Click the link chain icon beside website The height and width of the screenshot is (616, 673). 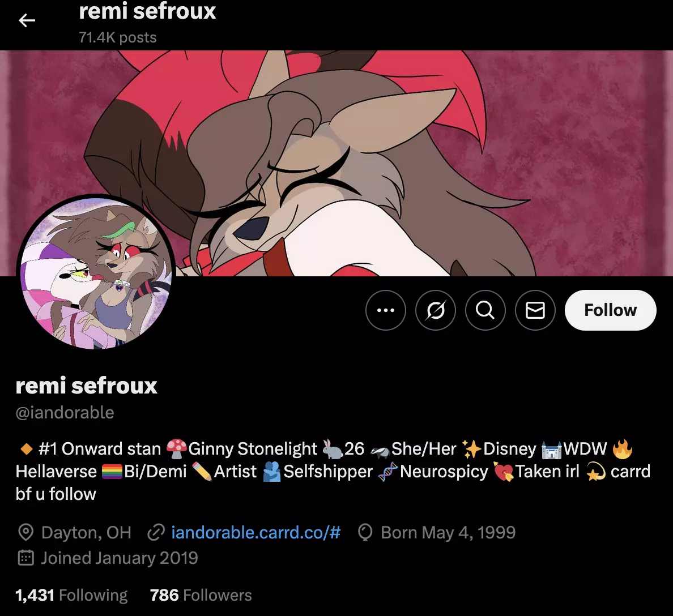(156, 533)
